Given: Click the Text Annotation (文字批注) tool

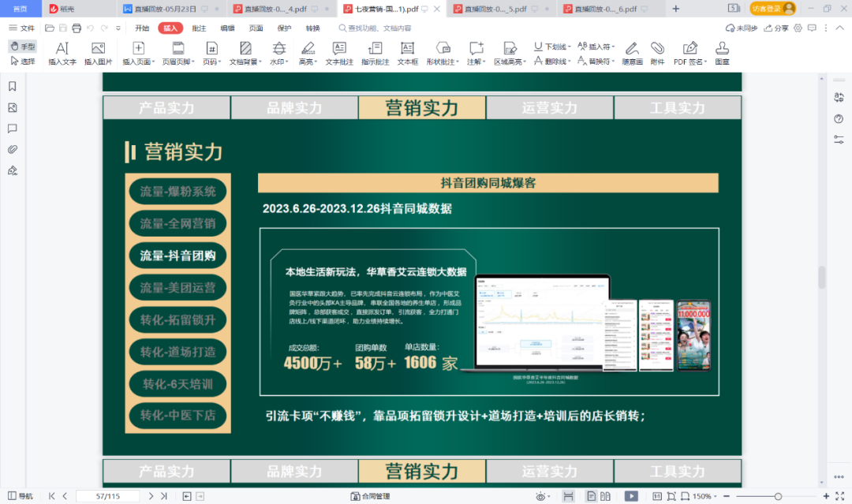Looking at the screenshot, I should pyautogui.click(x=339, y=54).
